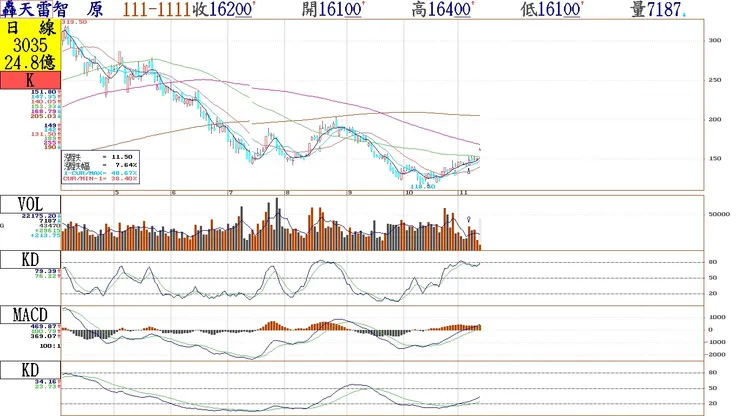Click the 43470 volume value
Image resolution: width=740 pixels, height=416 pixels.
click(49, 225)
